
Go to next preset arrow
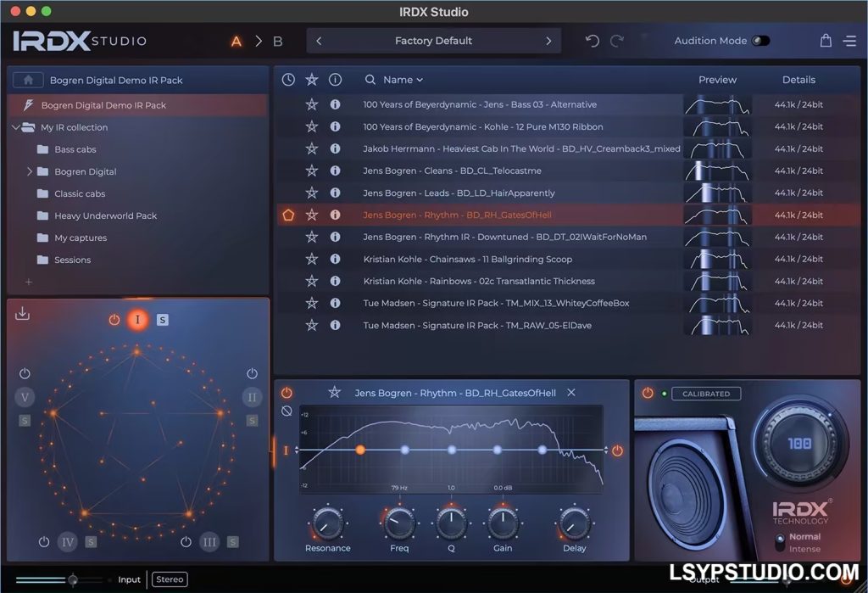coord(548,41)
